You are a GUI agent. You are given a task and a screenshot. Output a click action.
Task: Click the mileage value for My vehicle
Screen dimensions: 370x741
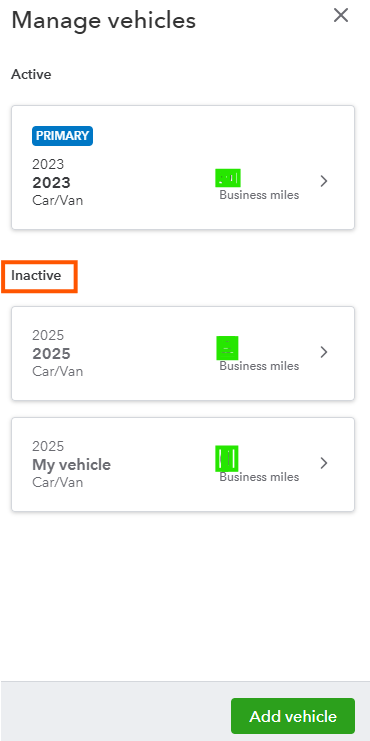226,458
